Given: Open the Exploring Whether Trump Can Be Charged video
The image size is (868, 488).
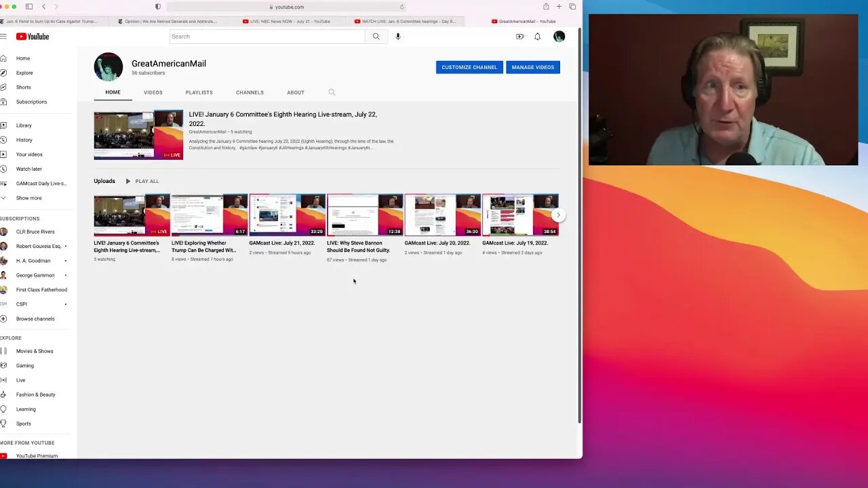Looking at the screenshot, I should [x=209, y=215].
